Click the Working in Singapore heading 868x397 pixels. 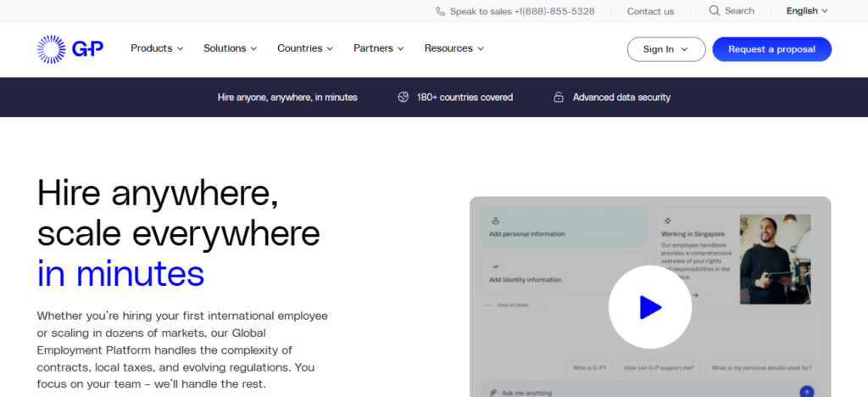click(x=692, y=234)
